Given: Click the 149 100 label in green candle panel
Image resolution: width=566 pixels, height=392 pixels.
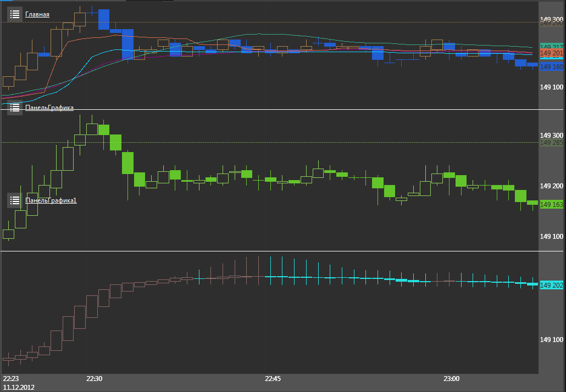Looking at the screenshot, I should tap(552, 236).
